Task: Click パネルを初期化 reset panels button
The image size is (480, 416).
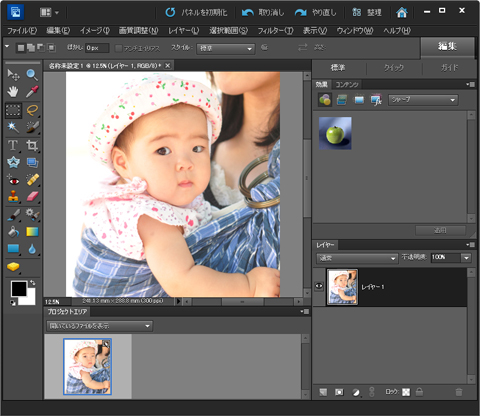Action: [x=196, y=13]
